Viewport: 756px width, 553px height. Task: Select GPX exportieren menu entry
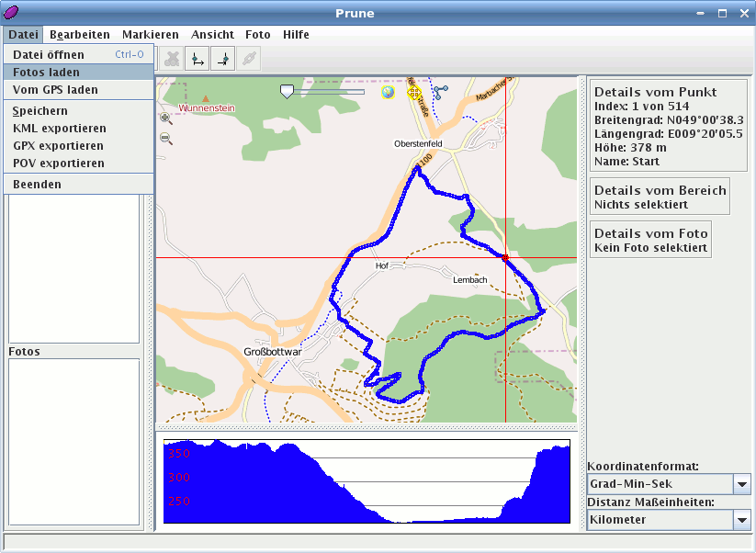(x=58, y=146)
